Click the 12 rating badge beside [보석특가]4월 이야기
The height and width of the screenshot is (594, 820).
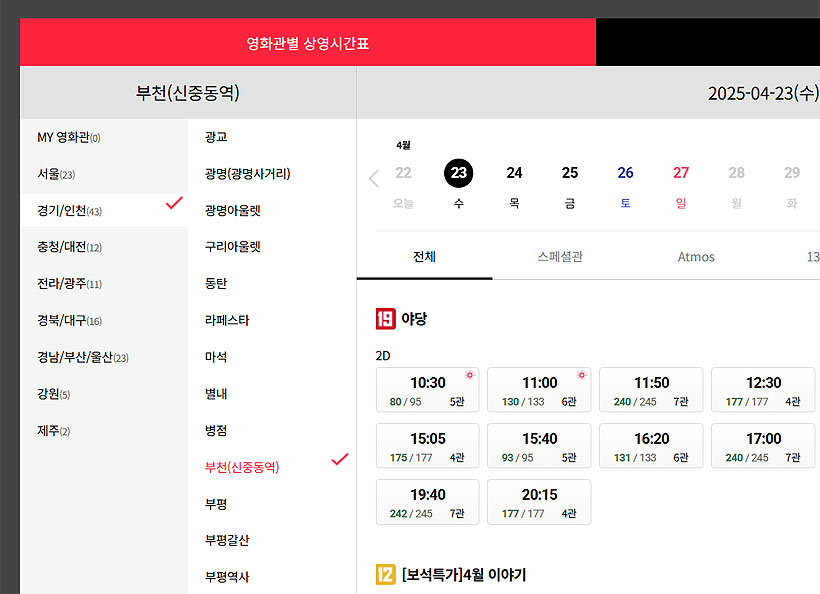[x=384, y=573]
